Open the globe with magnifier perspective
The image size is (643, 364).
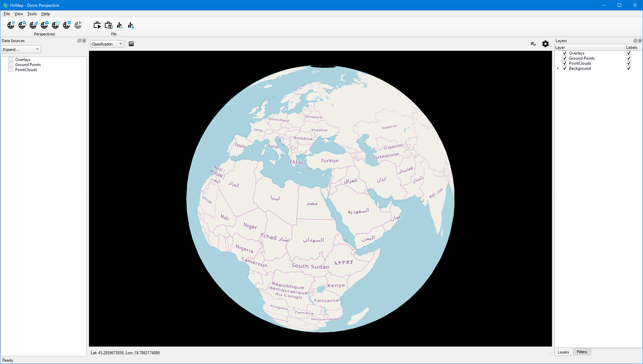pos(22,25)
